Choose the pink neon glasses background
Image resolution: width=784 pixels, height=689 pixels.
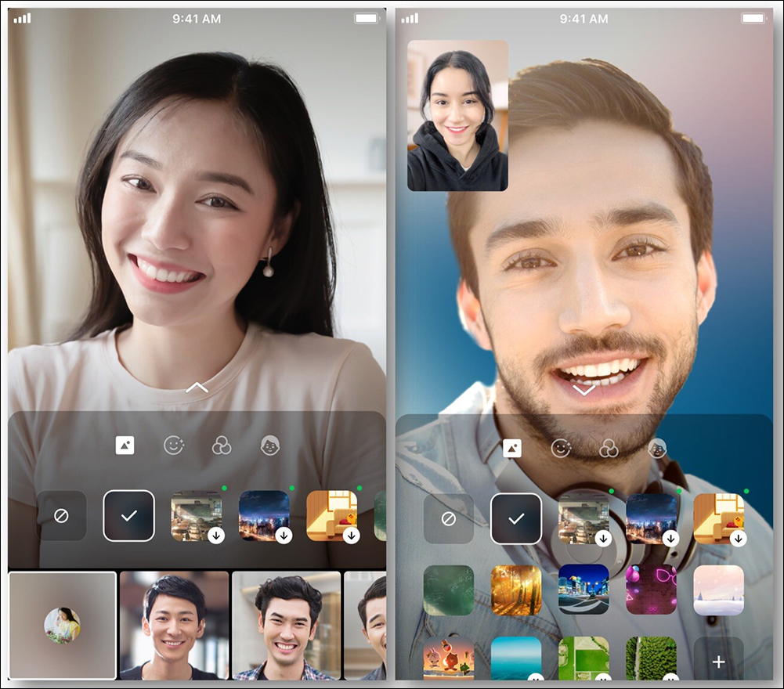(651, 590)
